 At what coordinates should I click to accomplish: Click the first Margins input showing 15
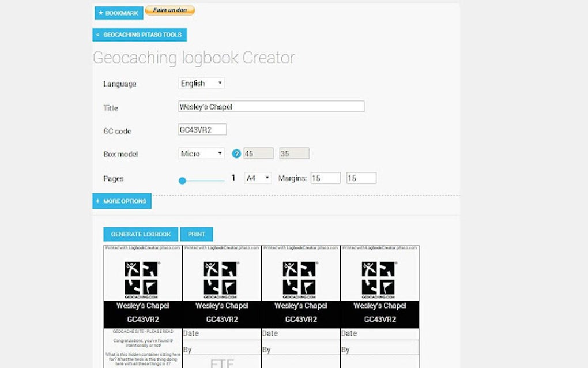(325, 178)
